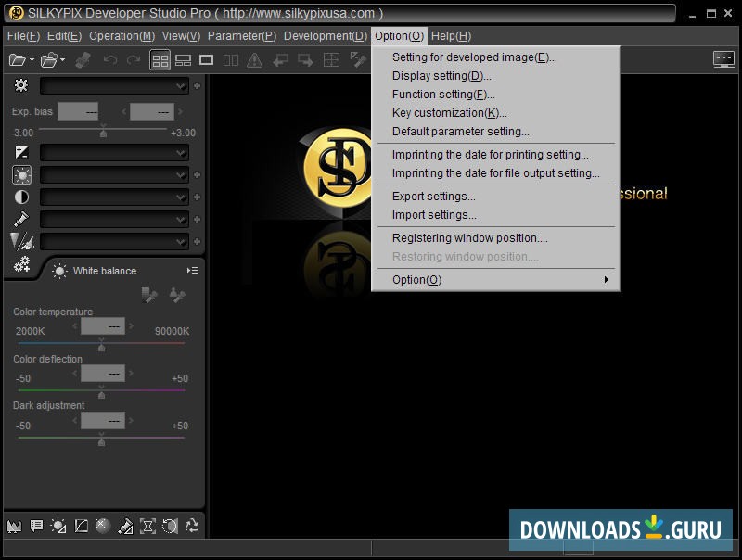Add sharpness preset with plus button
The image size is (742, 560).
click(197, 242)
